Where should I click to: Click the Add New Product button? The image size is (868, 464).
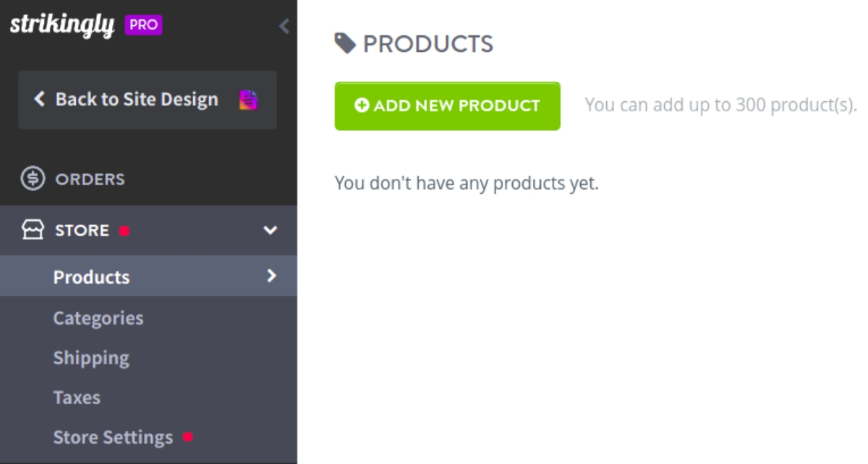pyautogui.click(x=447, y=106)
